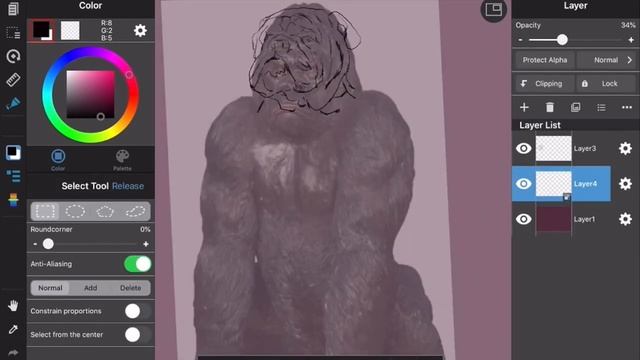The height and width of the screenshot is (360, 640).
Task: Open the Normal blend mode dropdown
Action: point(607,60)
